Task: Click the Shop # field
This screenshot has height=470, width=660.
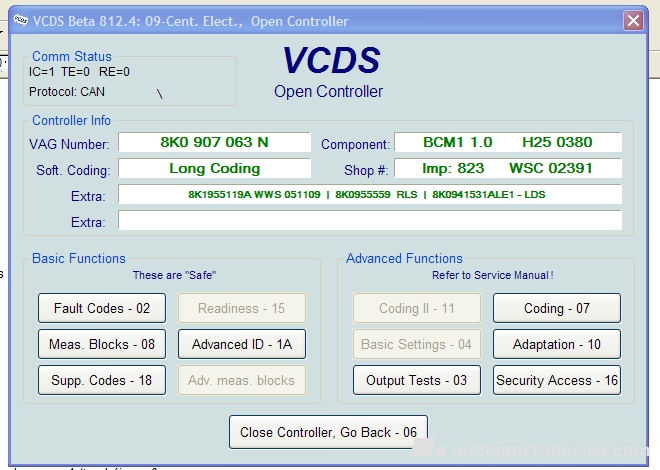Action: 507,169
